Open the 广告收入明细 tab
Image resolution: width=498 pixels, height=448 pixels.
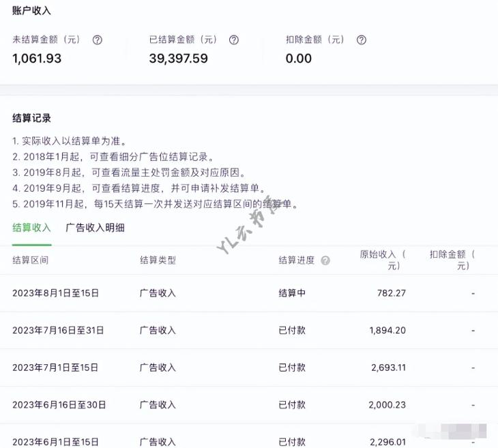tap(95, 228)
